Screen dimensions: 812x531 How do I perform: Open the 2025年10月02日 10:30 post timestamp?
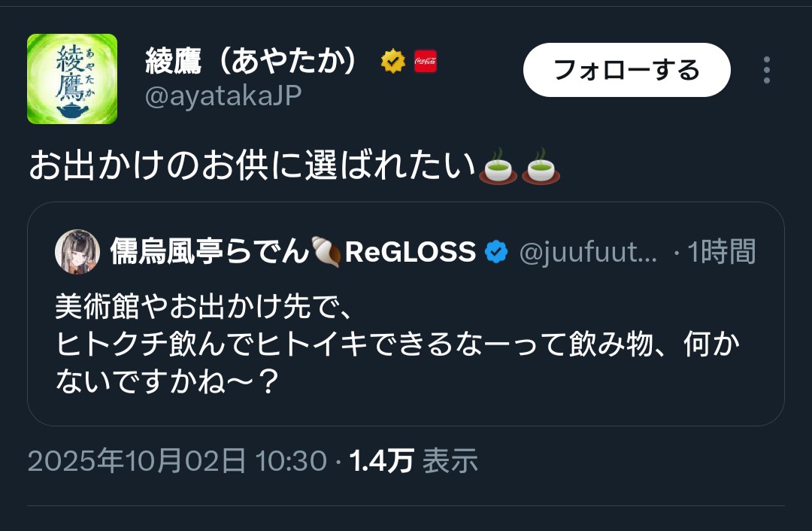(177, 460)
